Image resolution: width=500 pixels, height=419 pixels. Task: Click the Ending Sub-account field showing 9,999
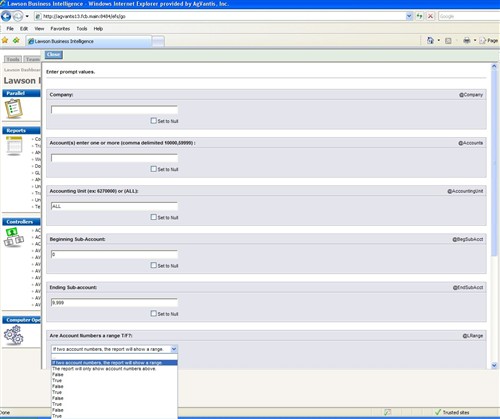pyautogui.click(x=114, y=303)
